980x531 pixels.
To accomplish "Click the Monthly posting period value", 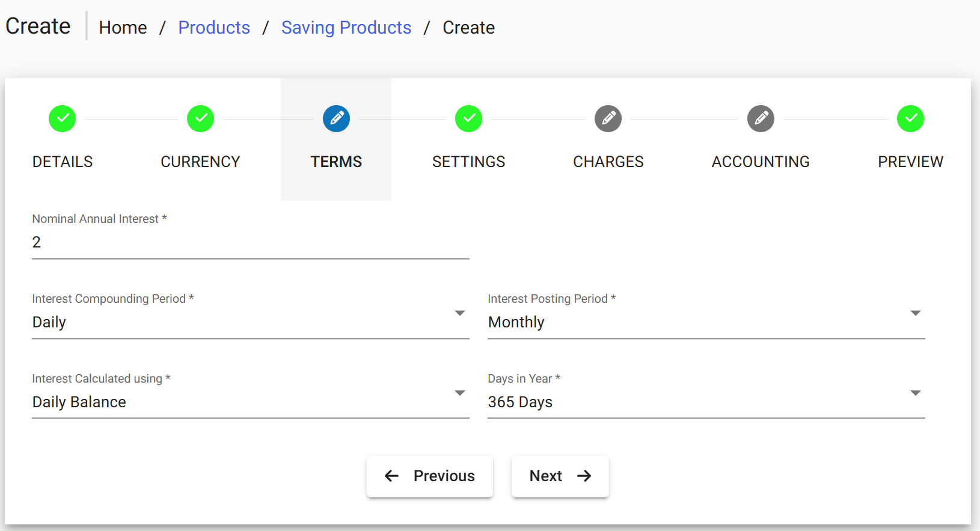I will [516, 323].
